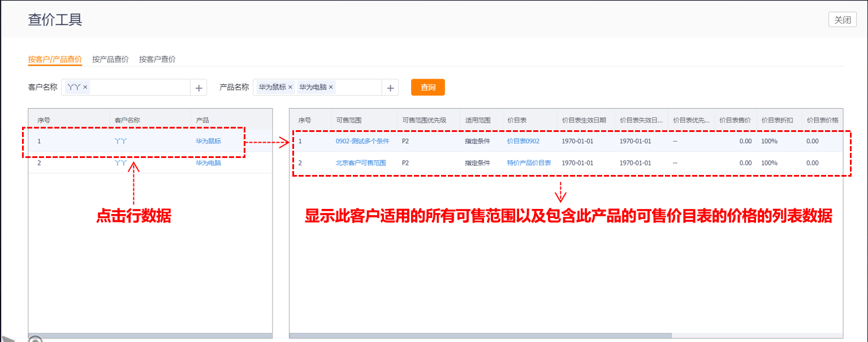Viewport: 868px width, 342px height.
Task: Click into the 产品名称 input field
Action: [x=358, y=88]
